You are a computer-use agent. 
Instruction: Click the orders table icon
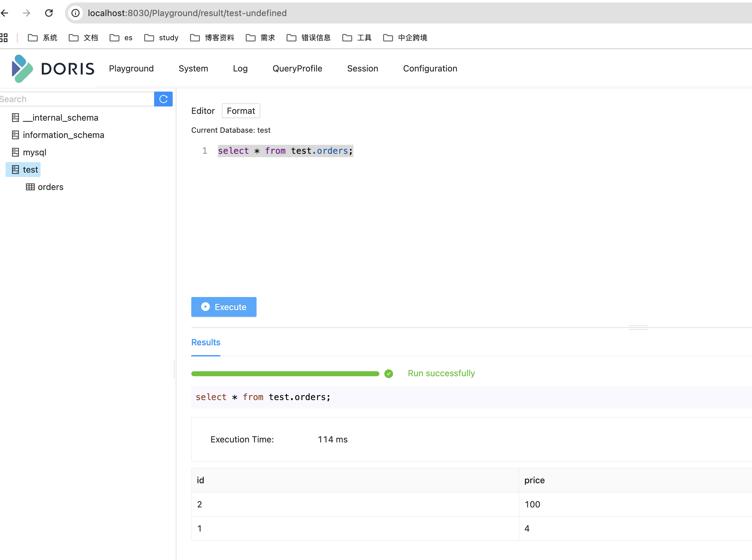(x=30, y=187)
